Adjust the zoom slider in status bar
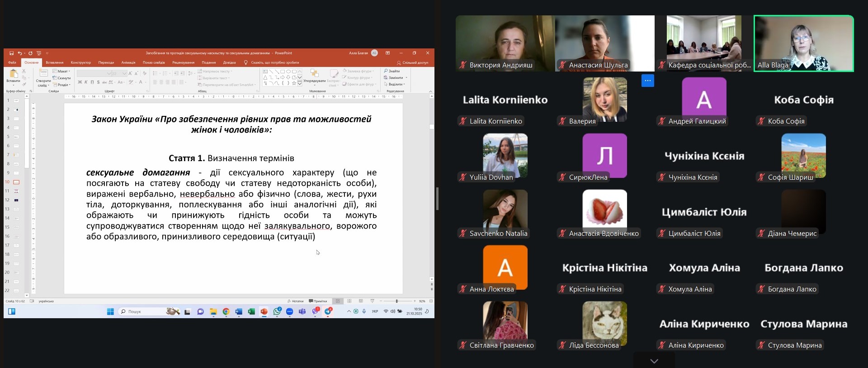The height and width of the screenshot is (368, 868). coord(396,301)
